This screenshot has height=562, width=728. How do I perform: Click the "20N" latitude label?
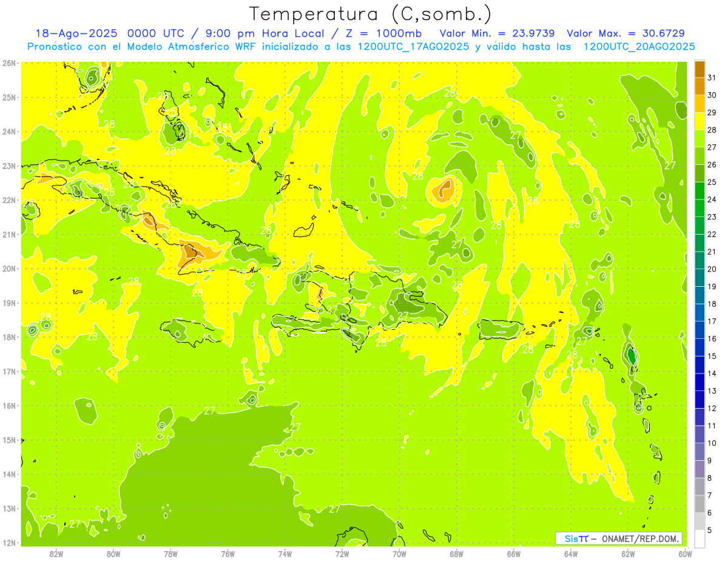coord(8,269)
